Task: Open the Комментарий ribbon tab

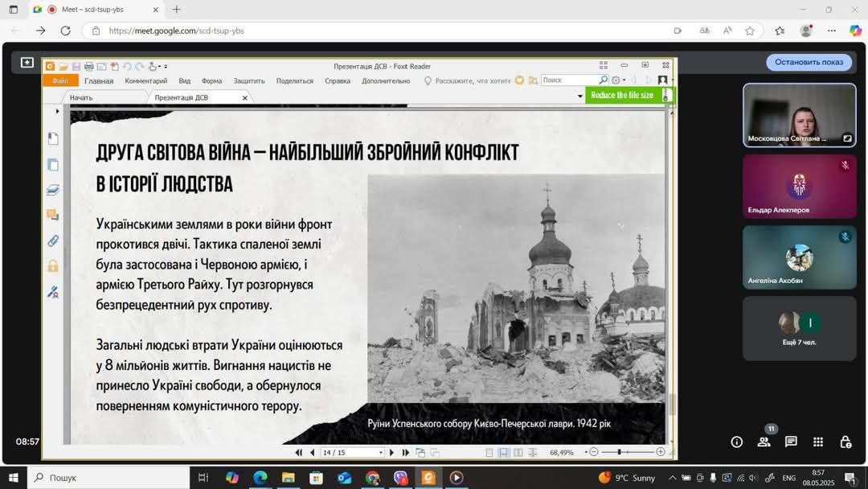Action: pyautogui.click(x=145, y=80)
